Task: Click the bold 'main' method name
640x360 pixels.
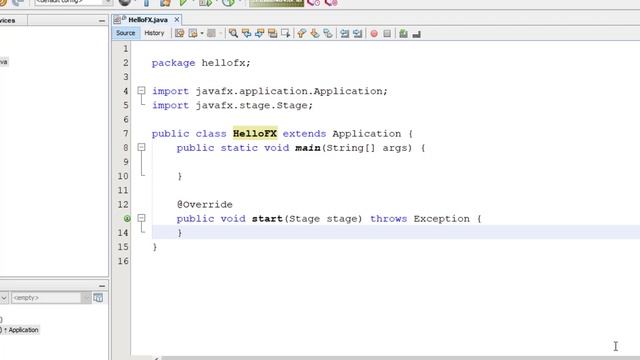Action: pos(308,148)
